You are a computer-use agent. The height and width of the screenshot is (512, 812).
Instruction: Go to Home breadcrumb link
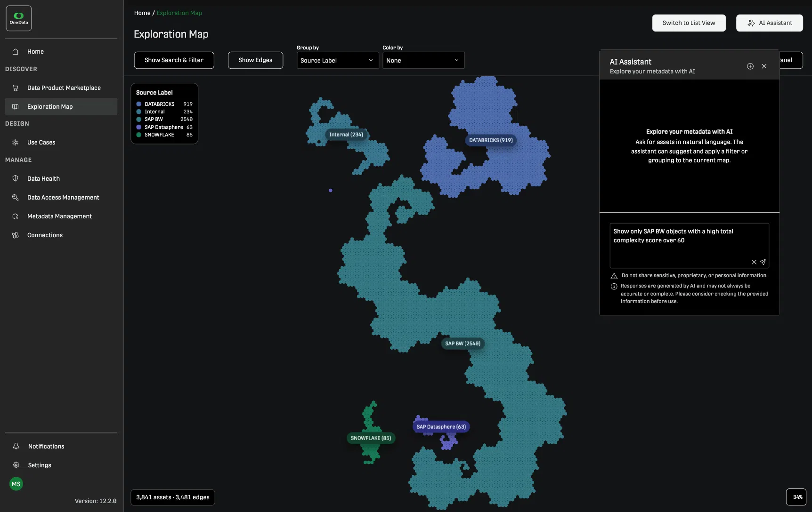142,13
